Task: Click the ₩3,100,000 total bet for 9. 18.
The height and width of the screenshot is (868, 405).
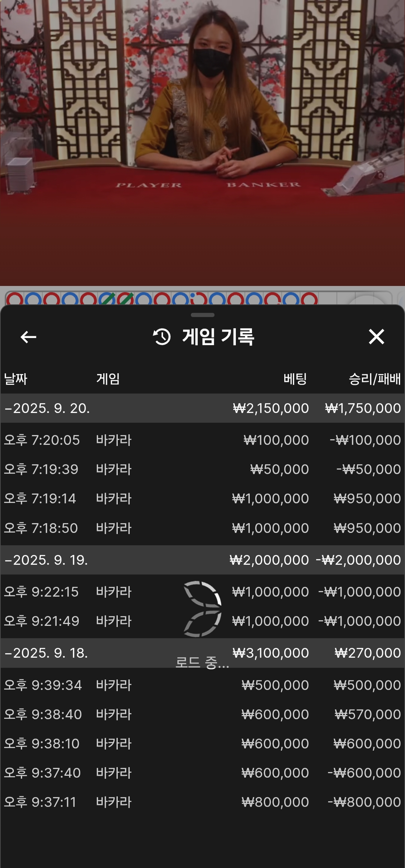Action: tap(271, 653)
